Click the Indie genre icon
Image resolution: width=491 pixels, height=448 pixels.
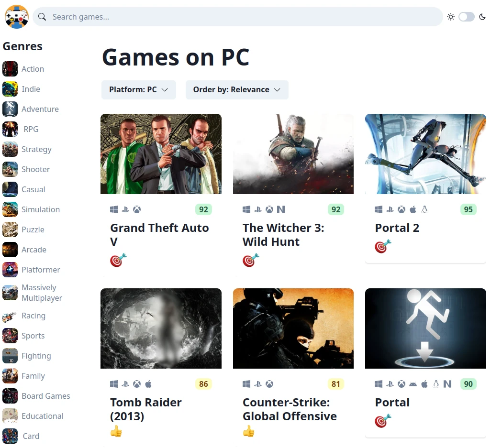(x=10, y=89)
